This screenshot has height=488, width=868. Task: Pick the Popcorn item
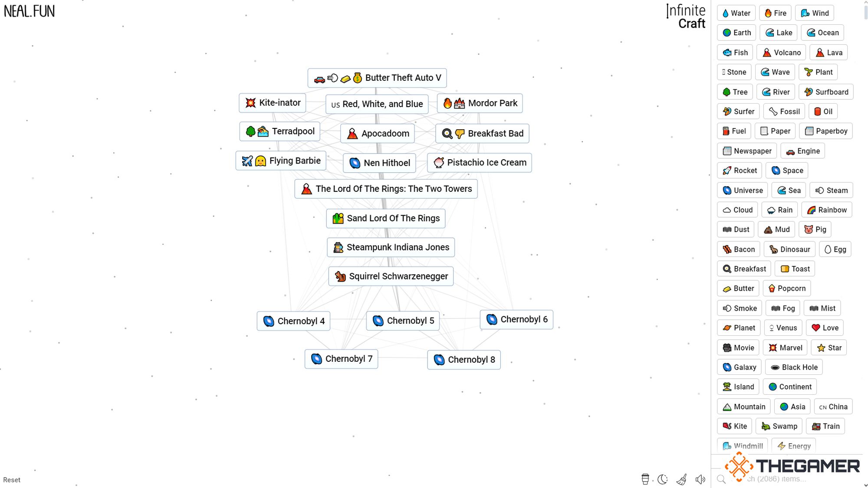[x=787, y=288]
